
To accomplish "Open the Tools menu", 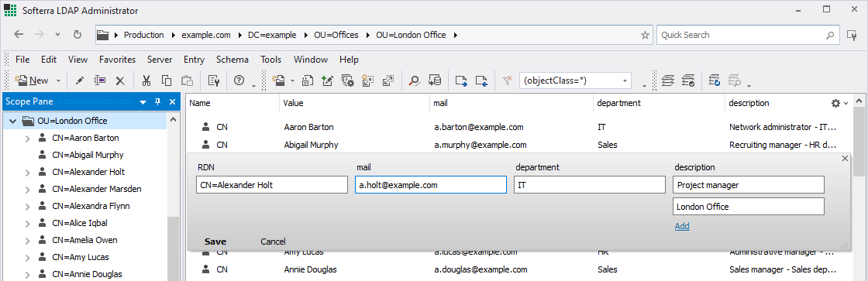I will (270, 59).
